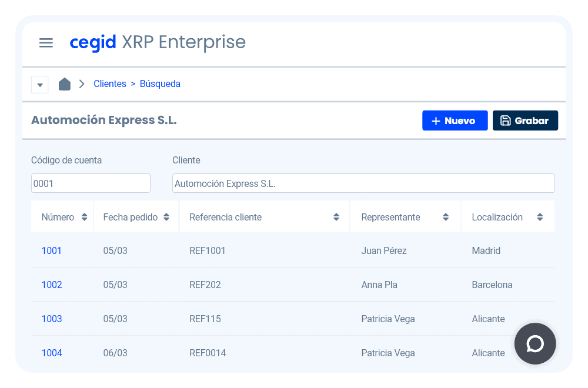588x388 pixels.
Task: Sort by Referencia cliente column arrows
Action: (336, 218)
